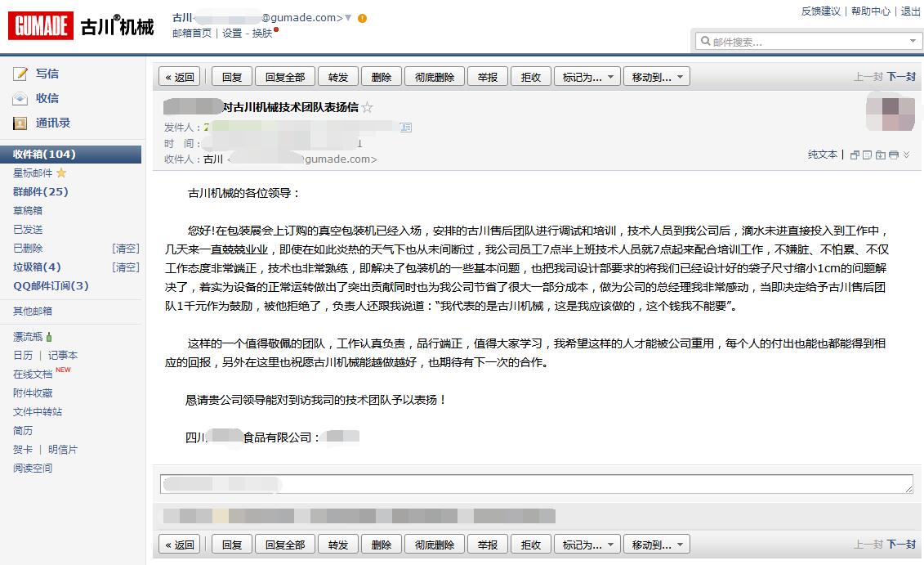Open the 垃圾箱(4) folder
Viewport: 924px width, 565px height.
click(x=37, y=267)
